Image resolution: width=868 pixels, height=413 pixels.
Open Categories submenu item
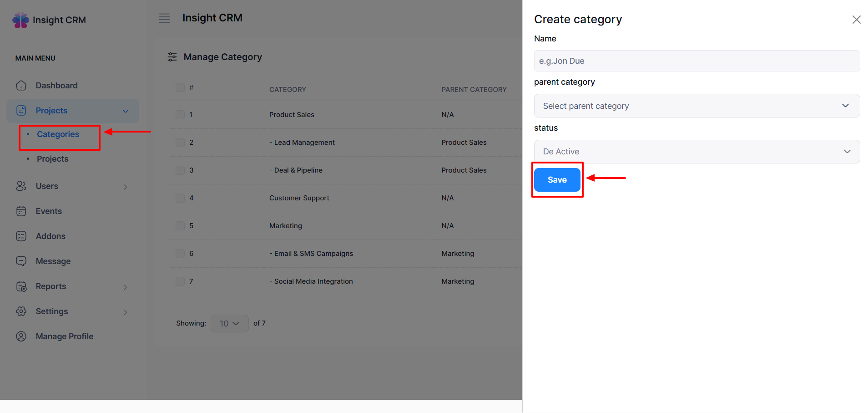(58, 134)
